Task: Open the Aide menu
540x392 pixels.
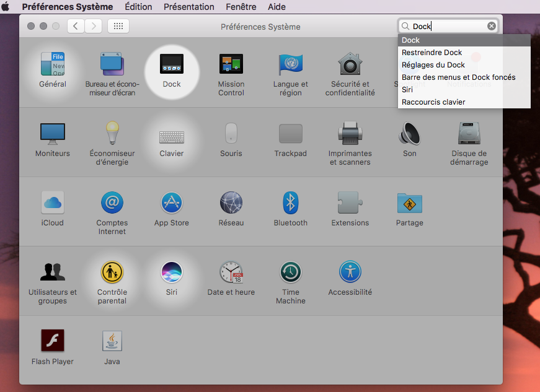Action: pos(277,7)
